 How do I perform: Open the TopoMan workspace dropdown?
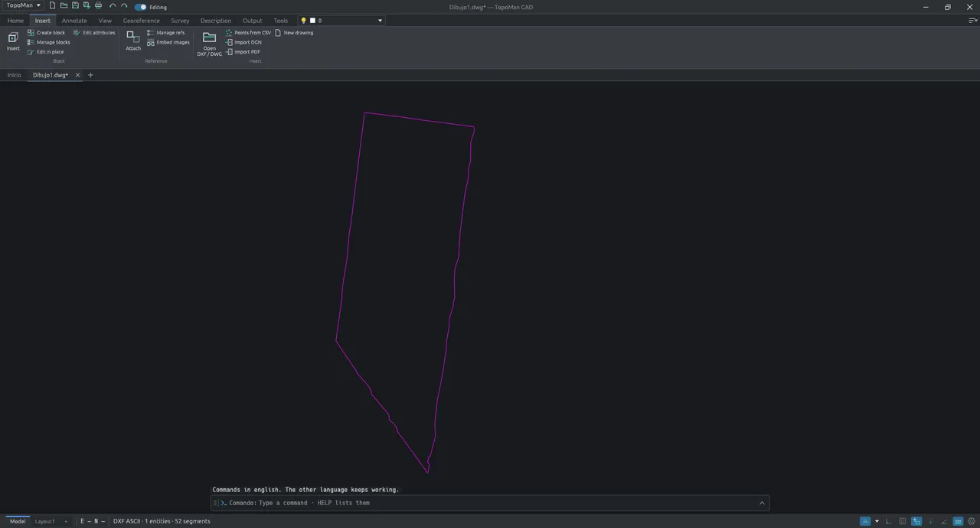(x=23, y=5)
